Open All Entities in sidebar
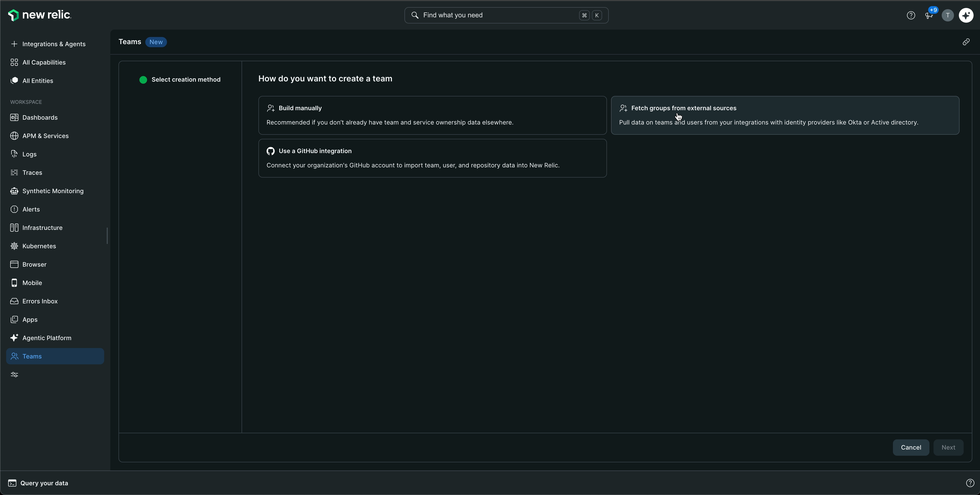Screen dimensions: 980x495 point(55,81)
